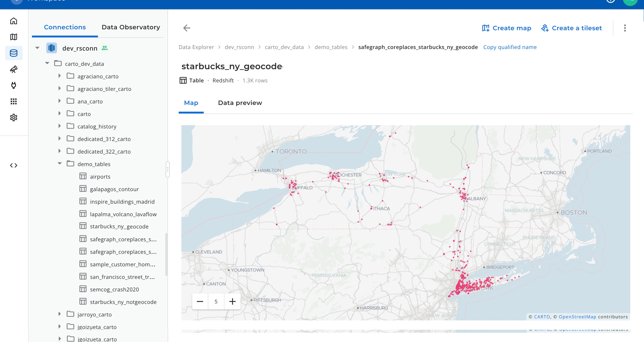Open the three-dot more options menu
This screenshot has height=342, width=644.
(x=625, y=28)
